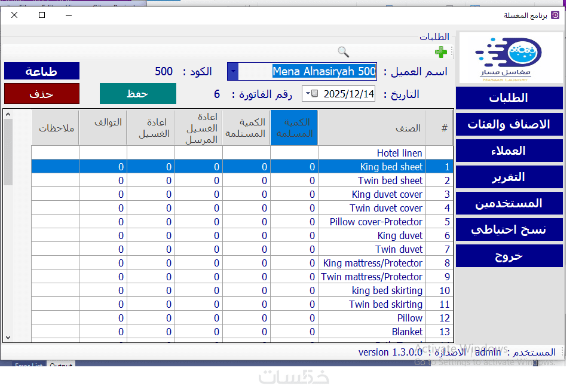This screenshot has height=392, width=588.
Task: Select the Pillow cover-Protector row
Action: (x=242, y=222)
